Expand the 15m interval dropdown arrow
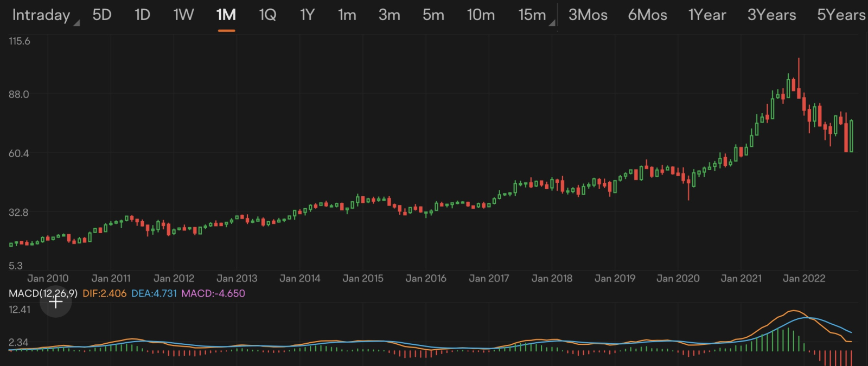The image size is (868, 366). pos(552,23)
